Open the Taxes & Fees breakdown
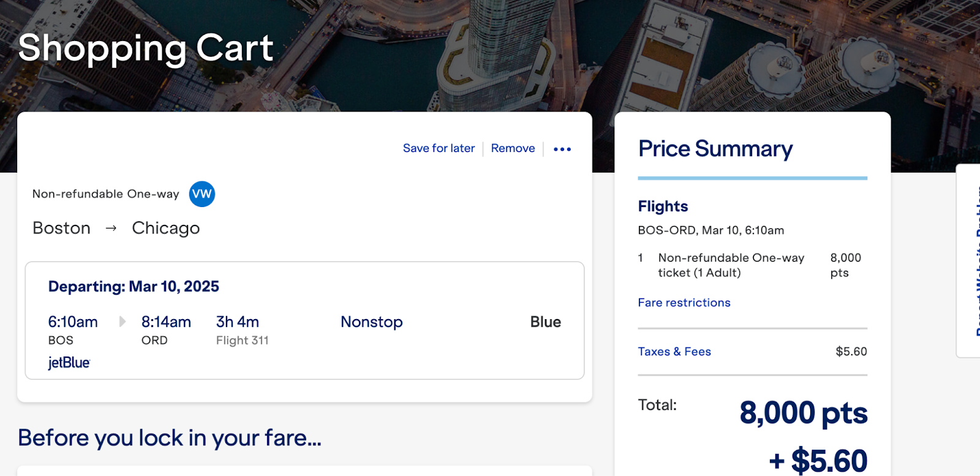 click(674, 352)
